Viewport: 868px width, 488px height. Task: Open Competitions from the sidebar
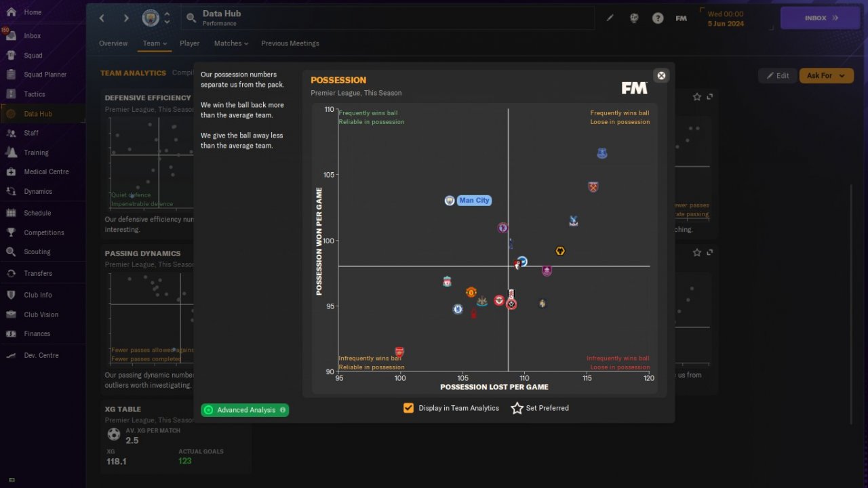pyautogui.click(x=44, y=232)
